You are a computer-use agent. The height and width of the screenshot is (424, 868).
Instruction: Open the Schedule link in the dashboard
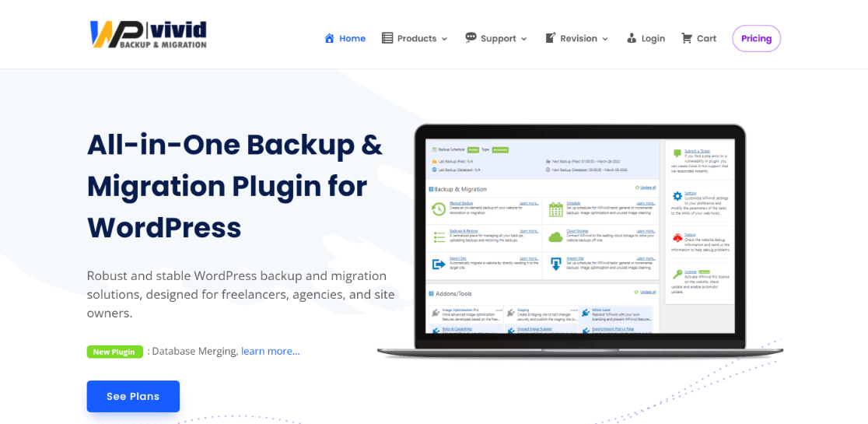point(573,203)
